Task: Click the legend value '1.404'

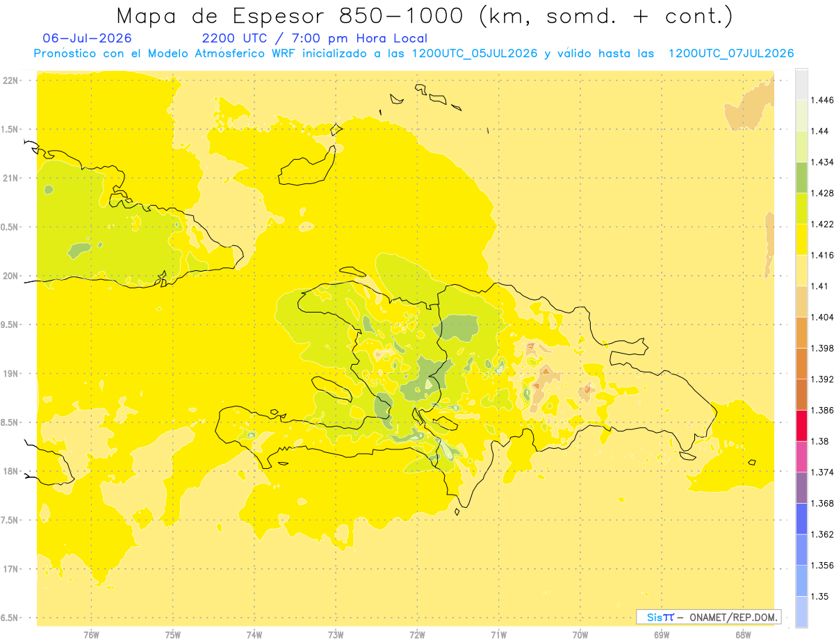Action: point(822,317)
